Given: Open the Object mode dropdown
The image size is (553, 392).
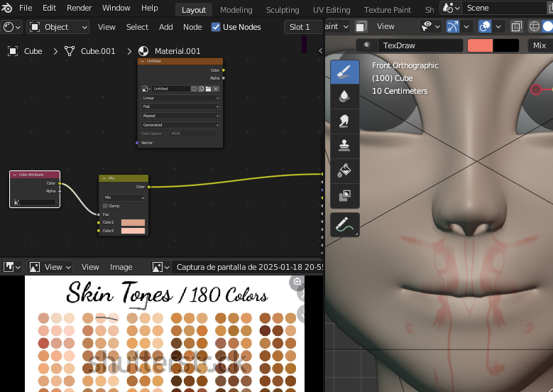Looking at the screenshot, I should pos(58,27).
